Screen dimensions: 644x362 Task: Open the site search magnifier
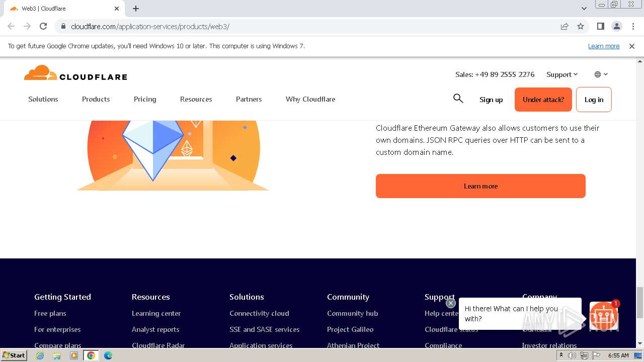(458, 99)
